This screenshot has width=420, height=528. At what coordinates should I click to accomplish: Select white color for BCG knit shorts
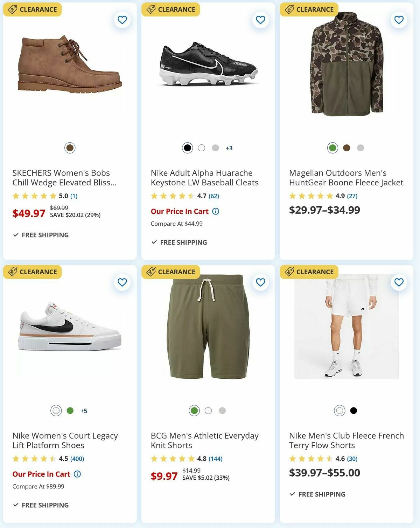208,410
